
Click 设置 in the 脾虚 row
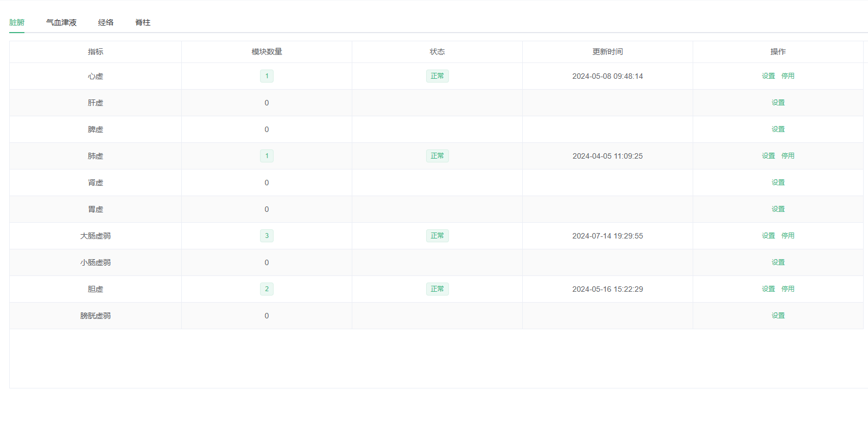778,129
